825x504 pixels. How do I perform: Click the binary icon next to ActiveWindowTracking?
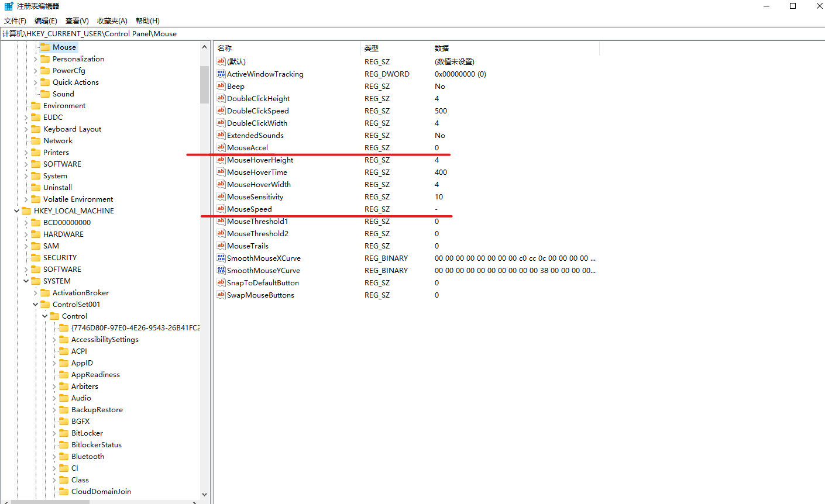(221, 74)
